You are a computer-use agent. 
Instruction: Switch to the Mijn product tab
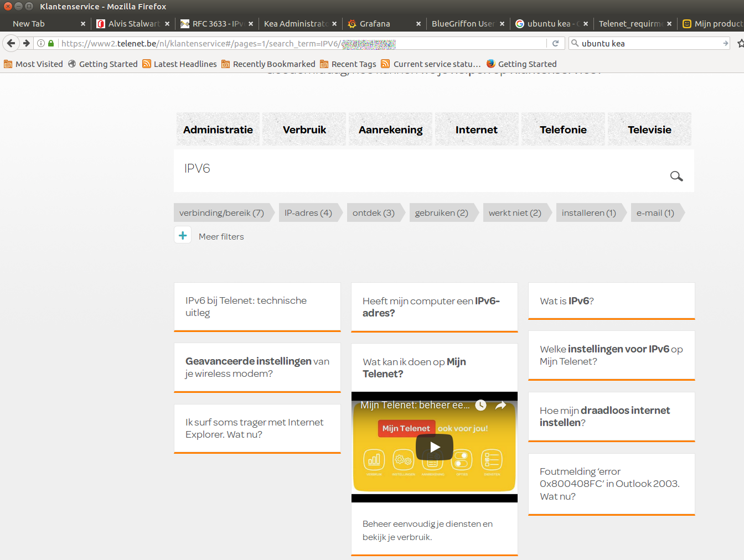click(x=712, y=24)
